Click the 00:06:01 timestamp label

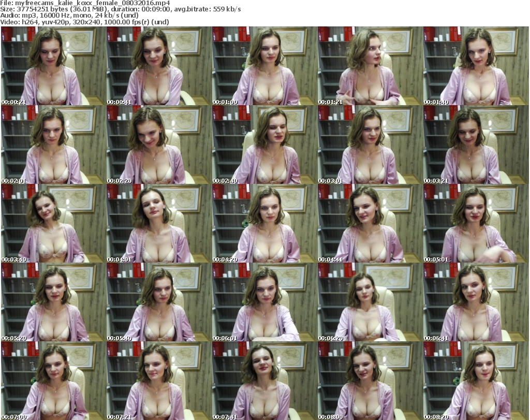pos(224,338)
